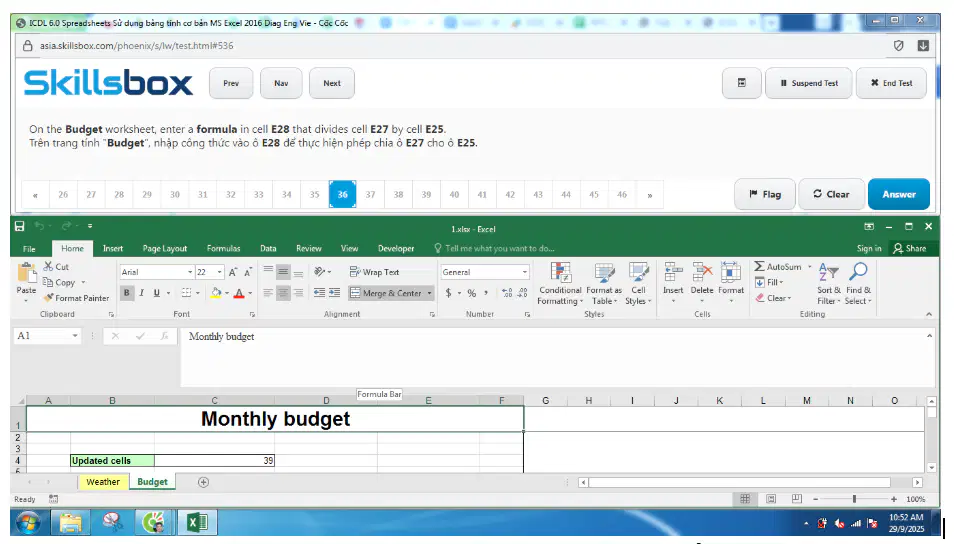Toggle Center horizontal alignment
The image size is (954, 544).
283,293
